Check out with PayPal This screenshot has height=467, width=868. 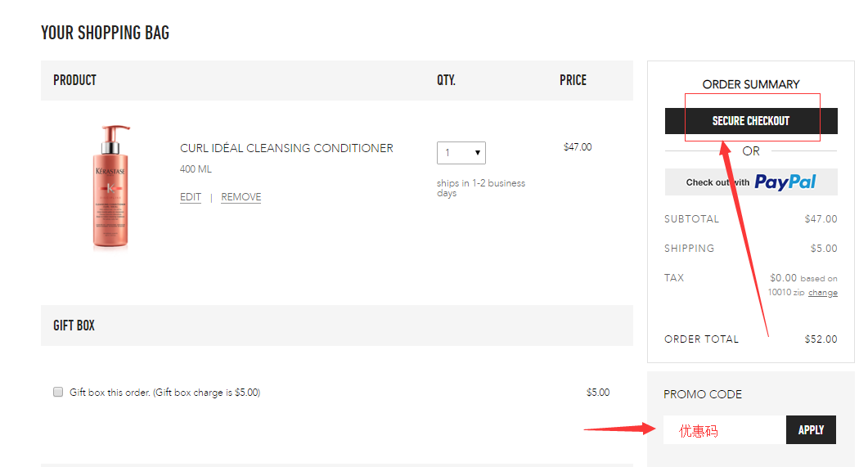click(751, 182)
